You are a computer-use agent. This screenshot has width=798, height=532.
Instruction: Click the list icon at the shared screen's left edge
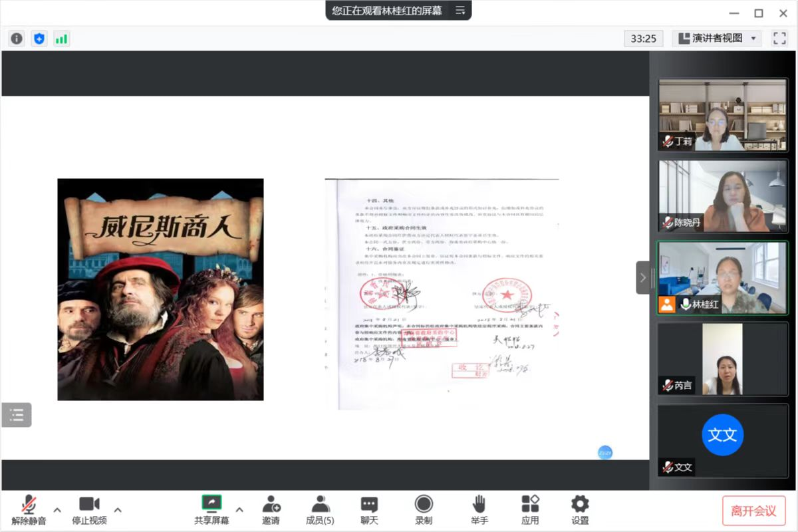[x=17, y=415]
